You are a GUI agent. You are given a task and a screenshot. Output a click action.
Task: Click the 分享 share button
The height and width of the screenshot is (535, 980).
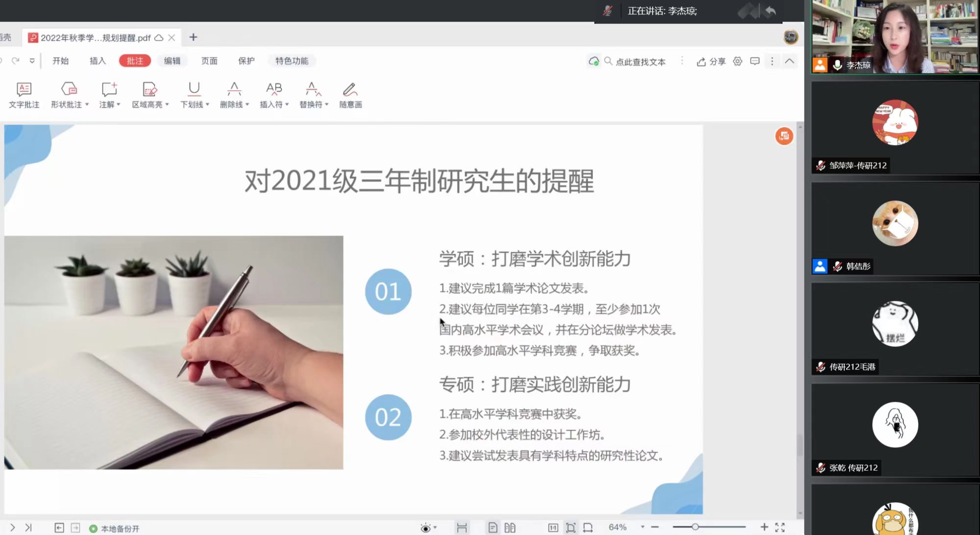point(711,61)
